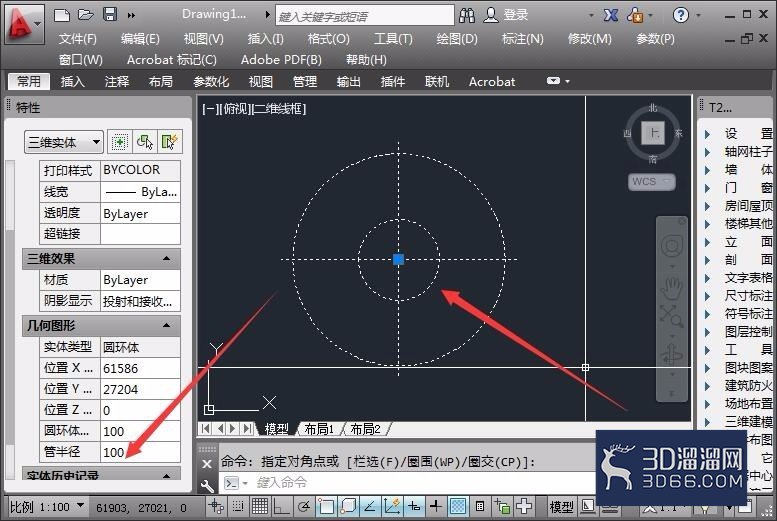
Task: Save drawing with the floppy disk icon
Action: click(x=110, y=14)
